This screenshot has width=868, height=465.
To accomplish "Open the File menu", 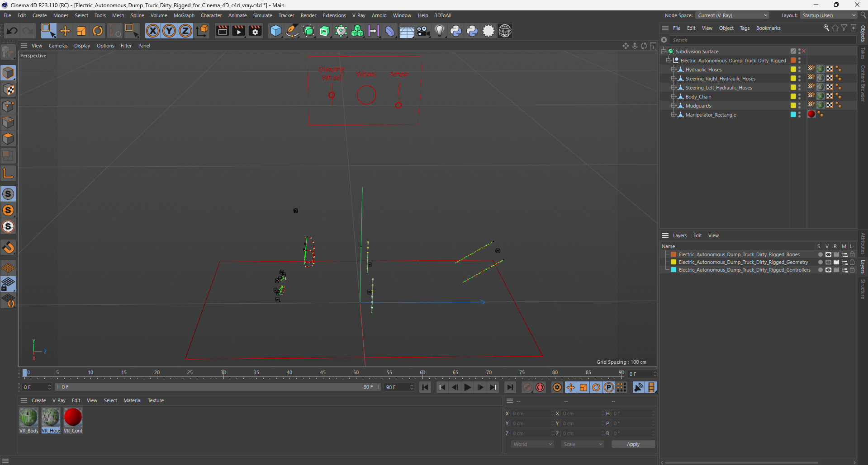I will tap(7, 15).
